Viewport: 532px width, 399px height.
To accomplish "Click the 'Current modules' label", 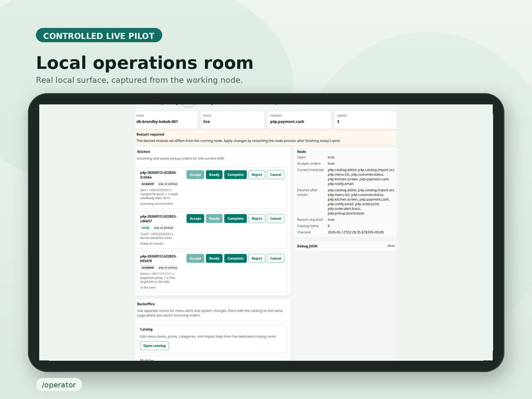I will coord(311,170).
